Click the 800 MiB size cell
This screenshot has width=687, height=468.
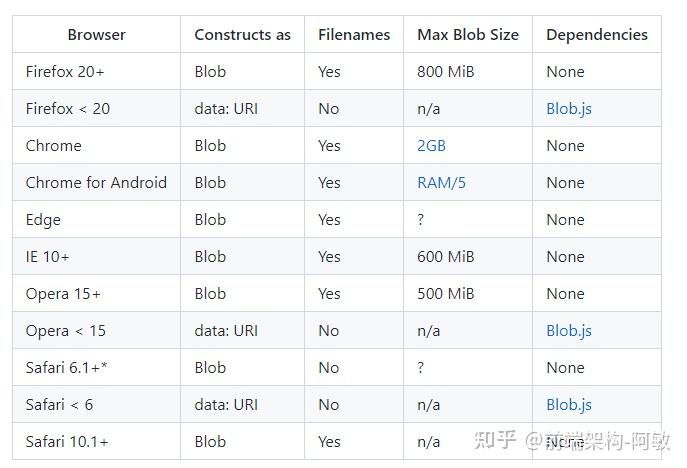tap(445, 72)
